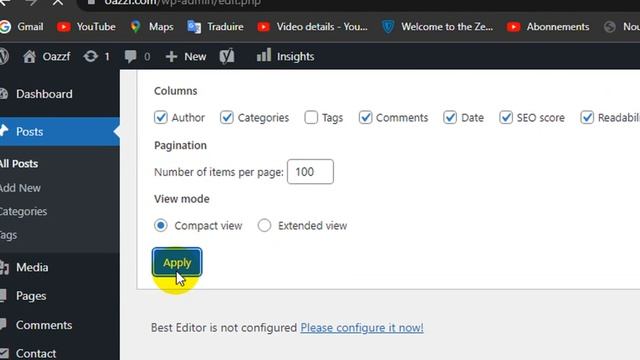The width and height of the screenshot is (640, 360).
Task: Uncheck the Author column checkbox
Action: coord(161,118)
